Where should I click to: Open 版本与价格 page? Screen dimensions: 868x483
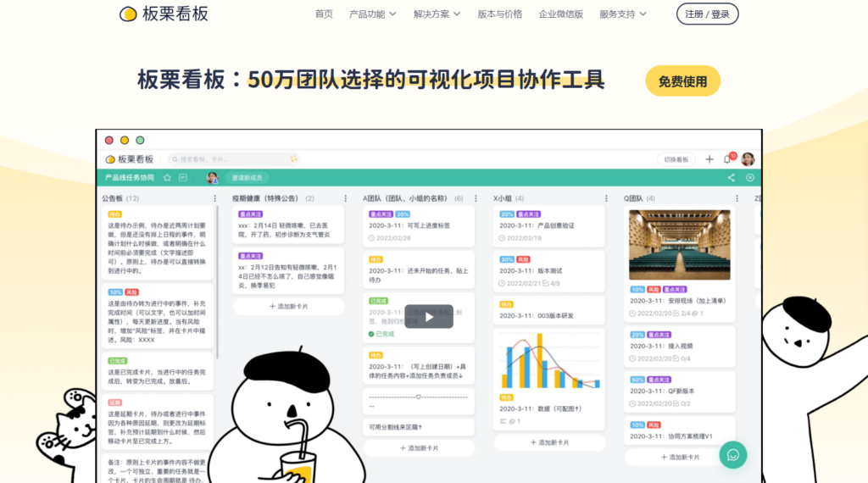click(x=500, y=14)
